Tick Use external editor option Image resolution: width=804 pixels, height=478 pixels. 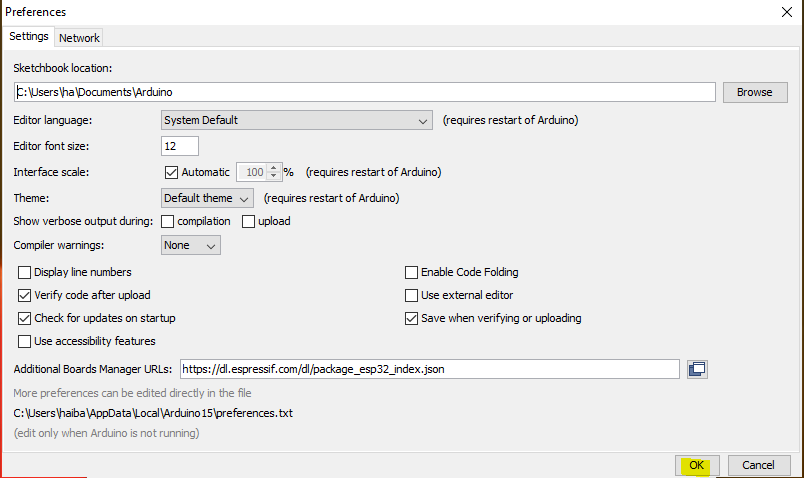coord(411,295)
